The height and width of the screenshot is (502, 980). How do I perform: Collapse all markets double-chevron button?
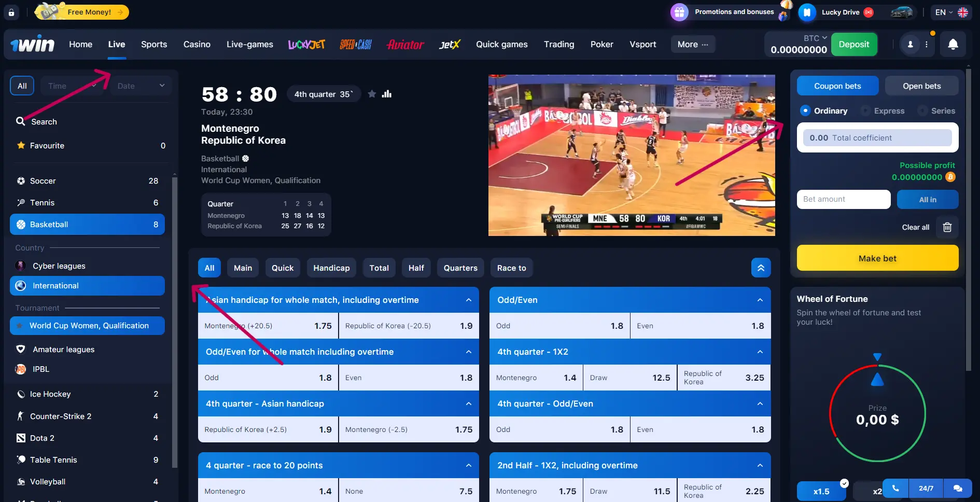pyautogui.click(x=761, y=268)
